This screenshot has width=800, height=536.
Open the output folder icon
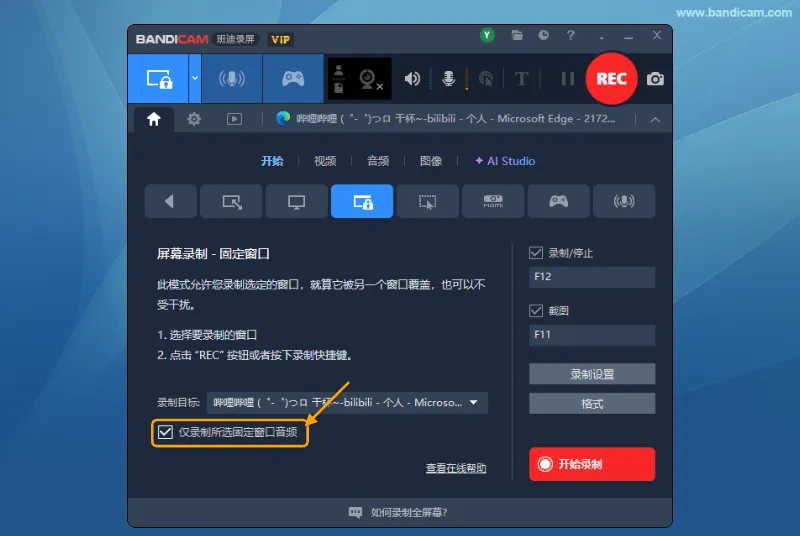pos(517,35)
